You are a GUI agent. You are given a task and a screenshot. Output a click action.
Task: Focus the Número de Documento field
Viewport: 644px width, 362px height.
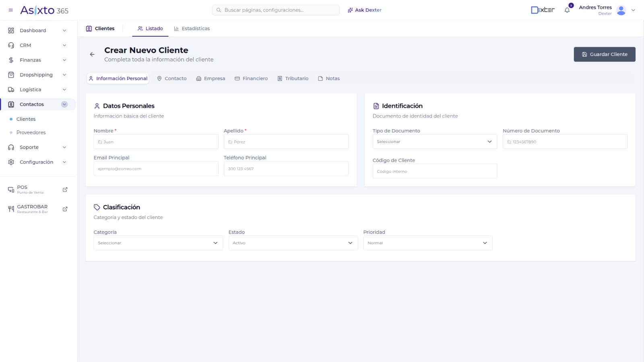click(x=565, y=142)
